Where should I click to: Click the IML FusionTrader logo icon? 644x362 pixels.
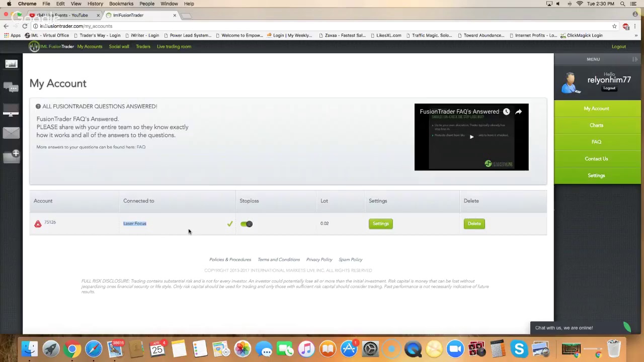34,46
